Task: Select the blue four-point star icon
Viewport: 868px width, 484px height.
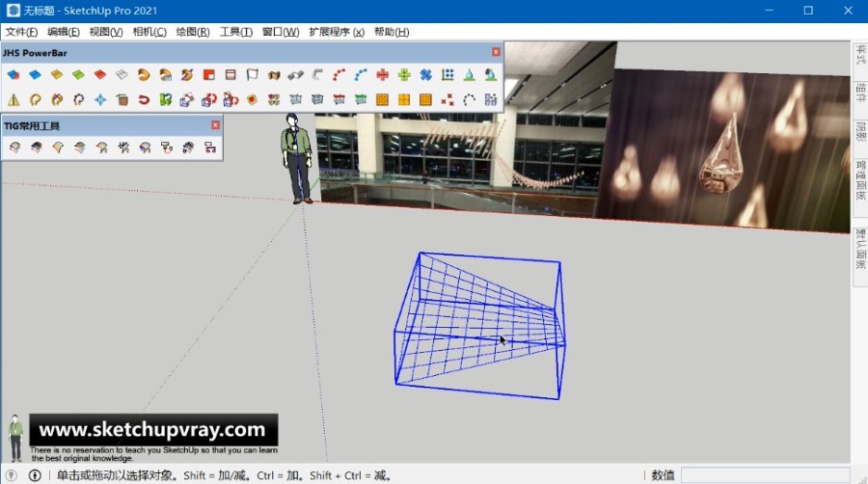Action: coord(100,99)
